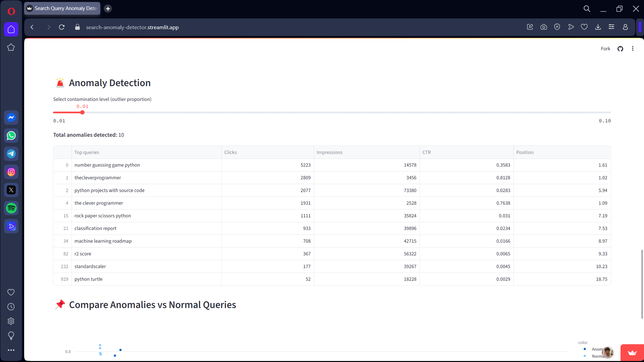644x362 pixels.
Task: Open Streamlit three-dot app menu
Action: [x=633, y=49]
